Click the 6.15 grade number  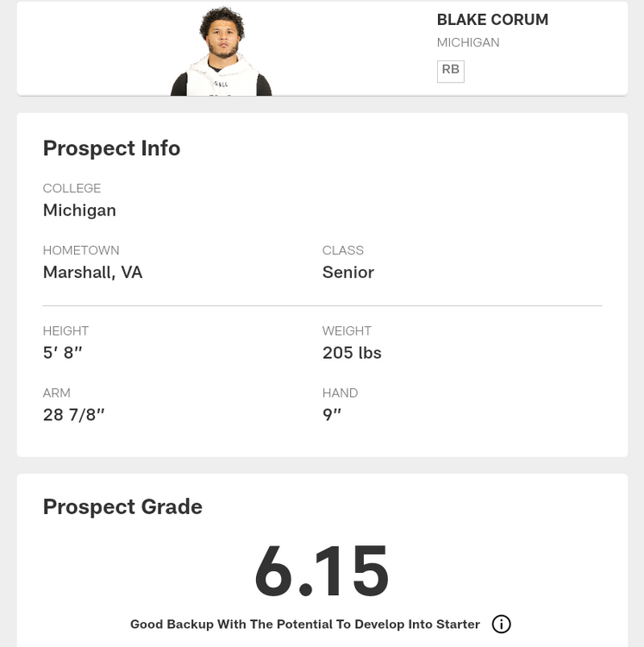322,571
